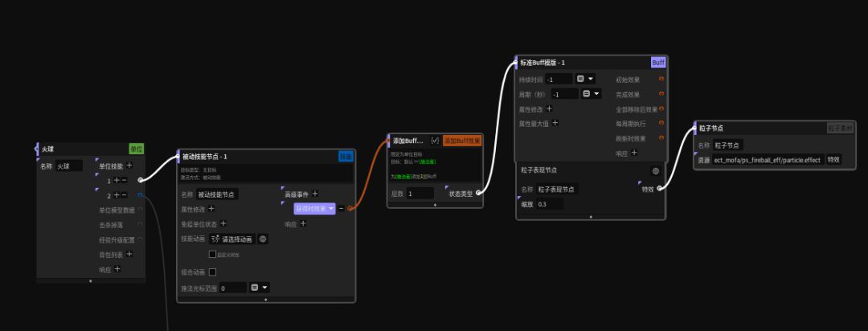The width and height of the screenshot is (868, 331).
Task: Edit 施法光标范围 value field
Action: (x=232, y=288)
